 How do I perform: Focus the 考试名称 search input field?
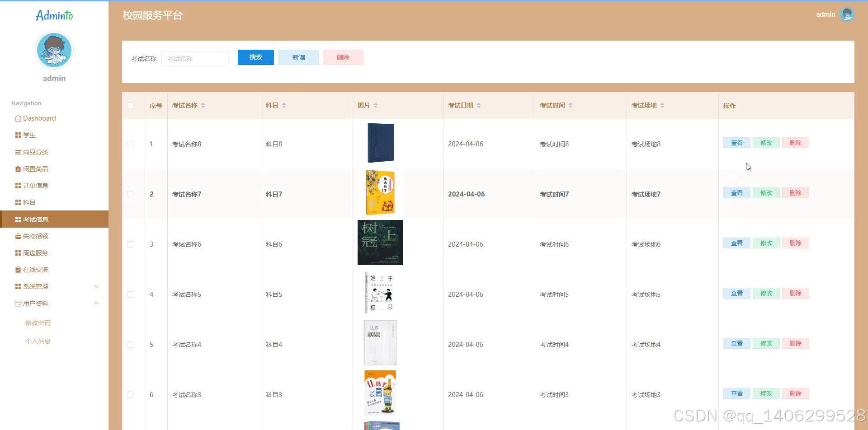[x=195, y=59]
